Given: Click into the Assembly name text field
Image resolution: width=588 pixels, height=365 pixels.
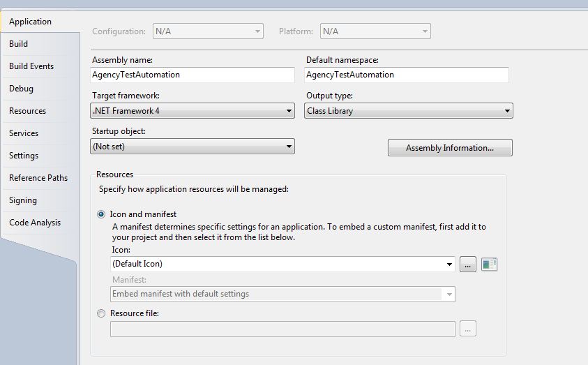Looking at the screenshot, I should click(193, 75).
